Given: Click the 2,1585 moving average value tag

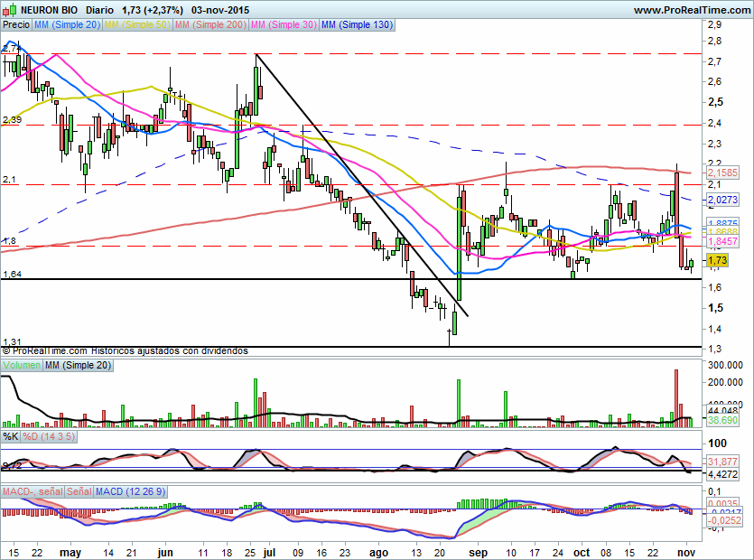Looking at the screenshot, I should pos(722,173).
